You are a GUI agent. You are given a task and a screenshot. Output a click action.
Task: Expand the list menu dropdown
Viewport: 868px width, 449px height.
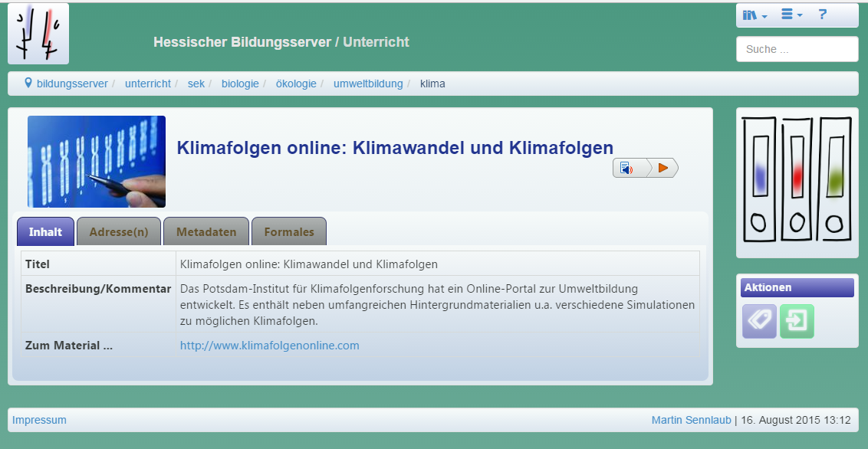(791, 15)
